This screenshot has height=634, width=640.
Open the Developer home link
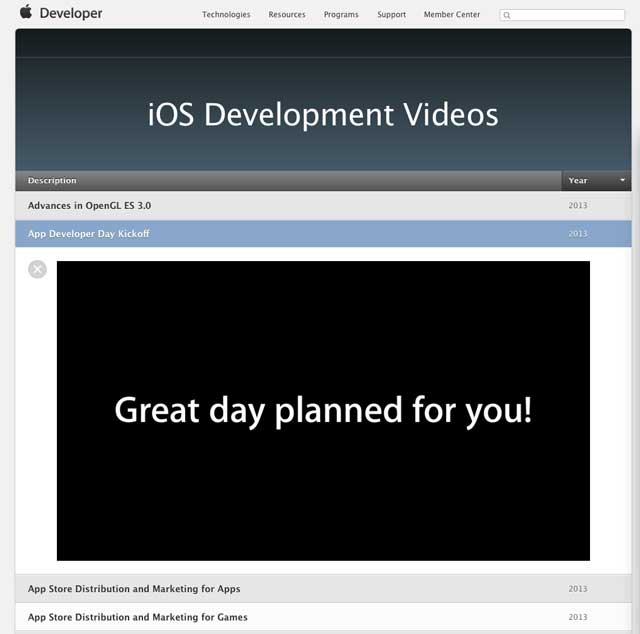[71, 13]
